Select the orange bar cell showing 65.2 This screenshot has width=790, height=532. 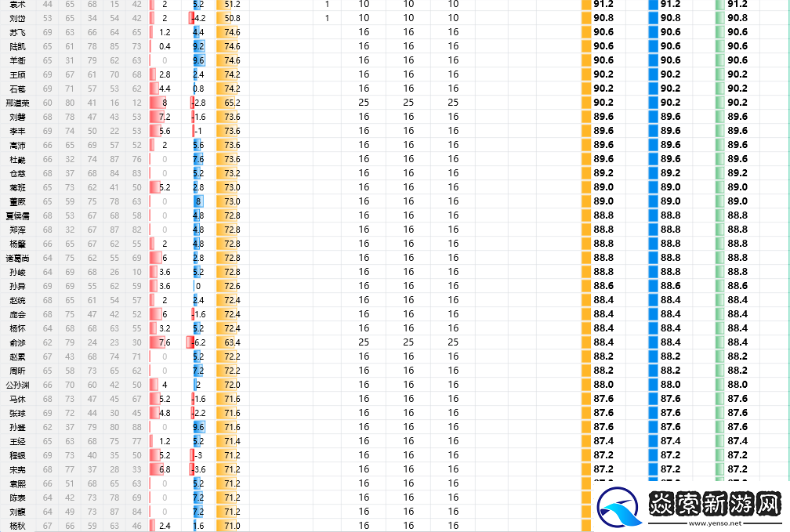(230, 103)
